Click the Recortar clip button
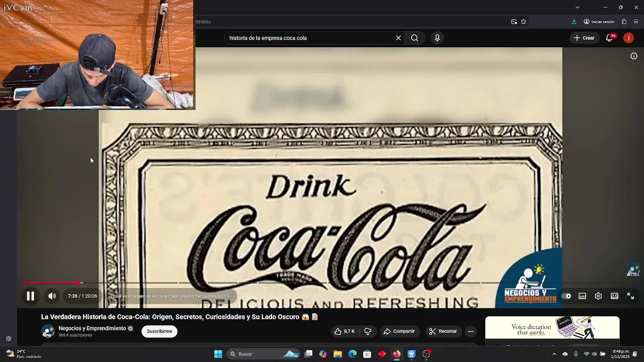This screenshot has width=644, height=362. (443, 331)
